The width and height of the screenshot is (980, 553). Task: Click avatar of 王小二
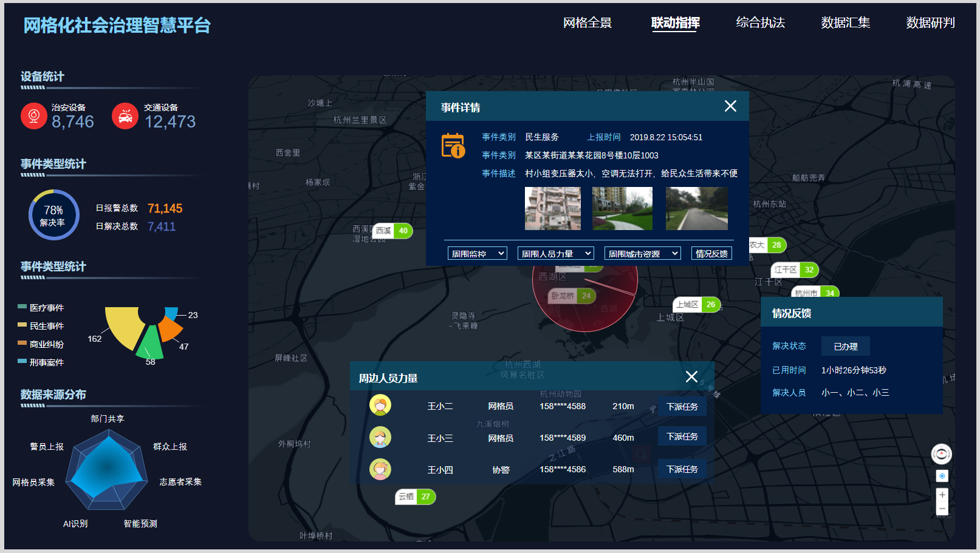tap(380, 405)
